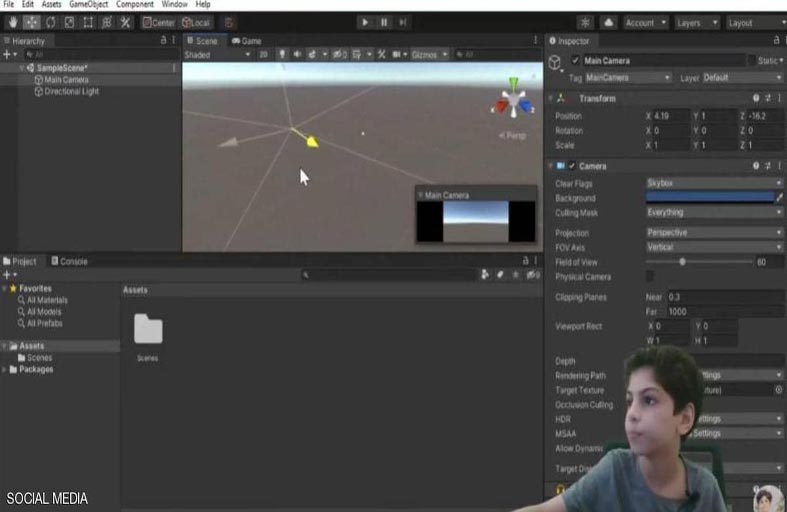Viewport: 787px width, 512px height.
Task: Select the Hand tool in toolbar
Action: pyautogui.click(x=13, y=22)
